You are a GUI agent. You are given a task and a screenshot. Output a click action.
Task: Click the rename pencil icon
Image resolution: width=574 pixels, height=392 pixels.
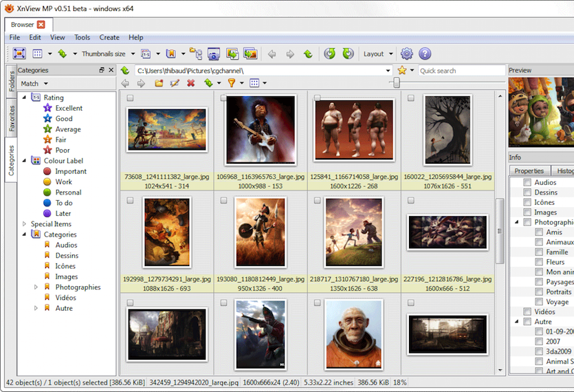(175, 83)
